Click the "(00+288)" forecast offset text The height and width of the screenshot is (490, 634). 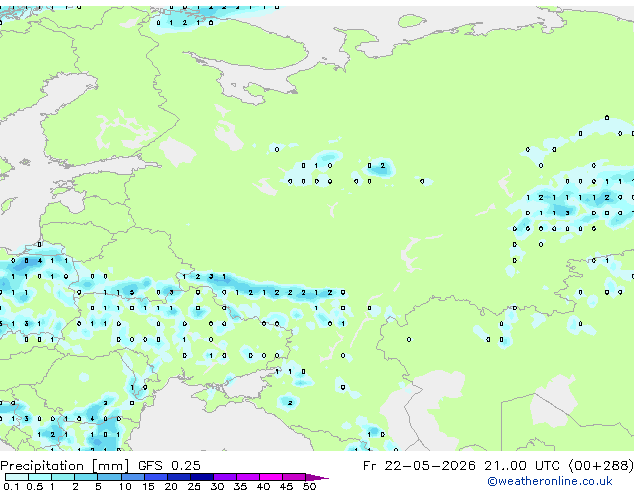[x=600, y=466]
